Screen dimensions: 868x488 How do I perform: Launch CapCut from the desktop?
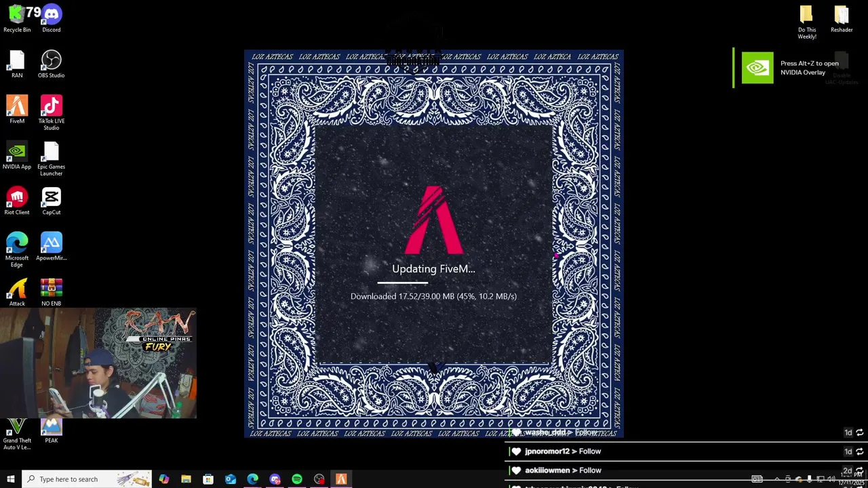(52, 201)
